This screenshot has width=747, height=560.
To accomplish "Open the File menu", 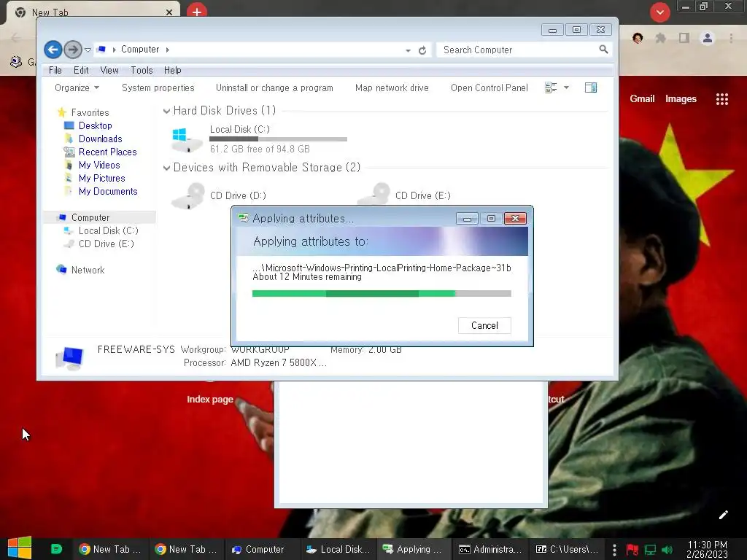I will [x=55, y=70].
